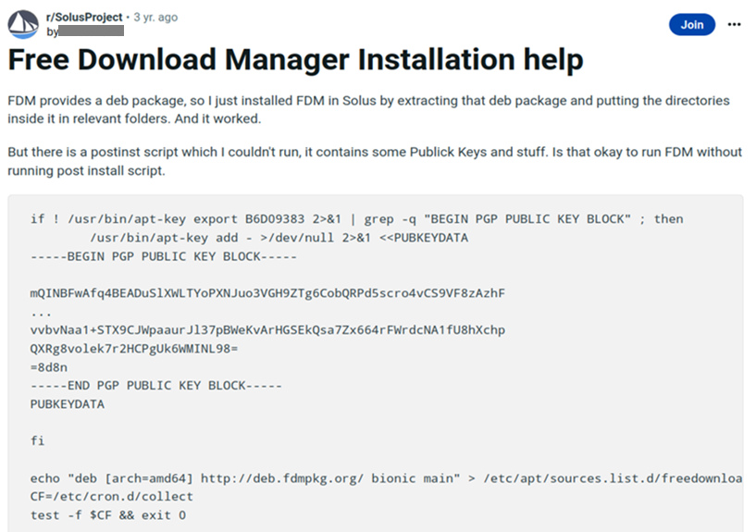The image size is (756, 532).
Task: Click code line 'if ! /usr/bin/apt-key export B6D09383'
Action: (357, 219)
